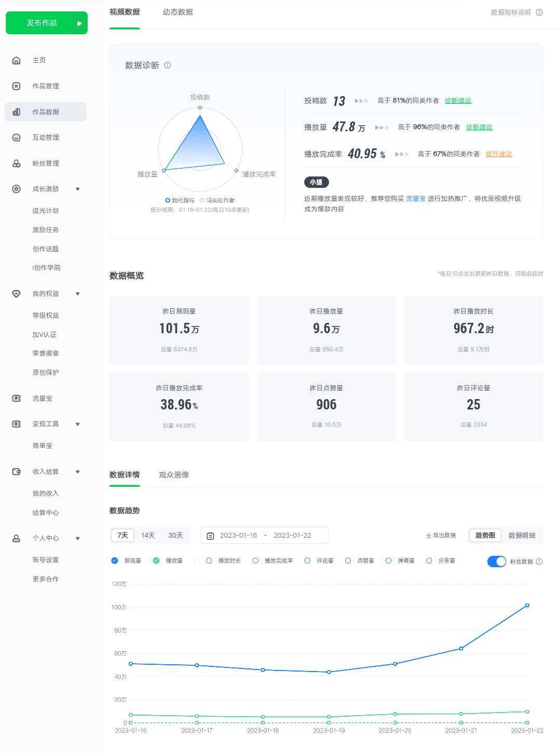The height and width of the screenshot is (753, 560).
Task: Expand the 个人中心 section
Action: (x=78, y=538)
